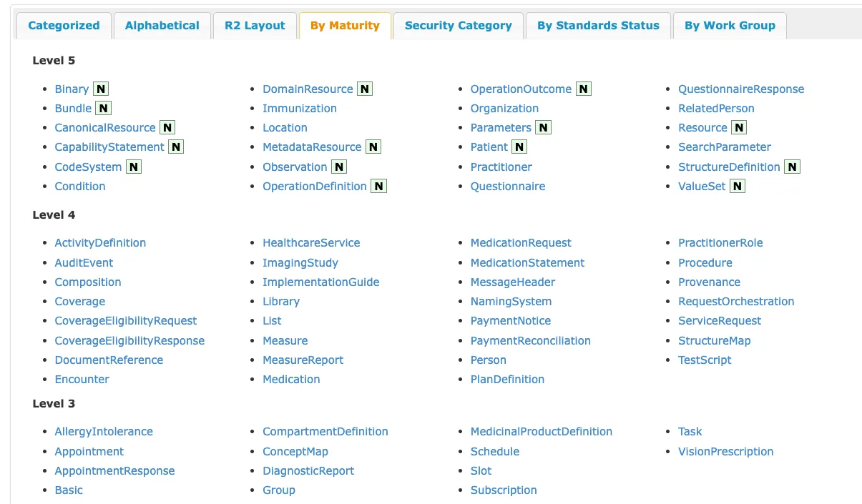The width and height of the screenshot is (862, 504).
Task: Click the normative badge next to StructureDefinition
Action: 791,167
